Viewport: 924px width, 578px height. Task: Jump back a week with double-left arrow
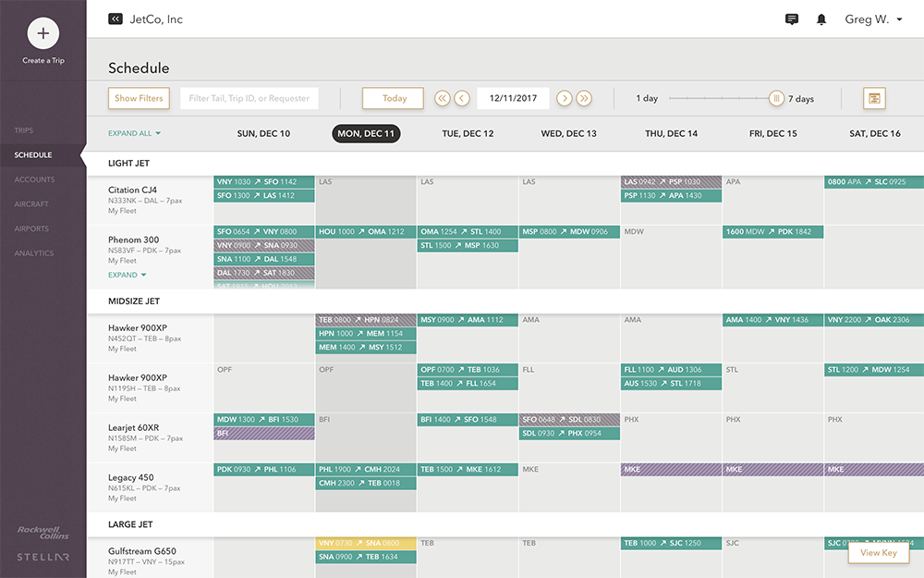point(442,98)
